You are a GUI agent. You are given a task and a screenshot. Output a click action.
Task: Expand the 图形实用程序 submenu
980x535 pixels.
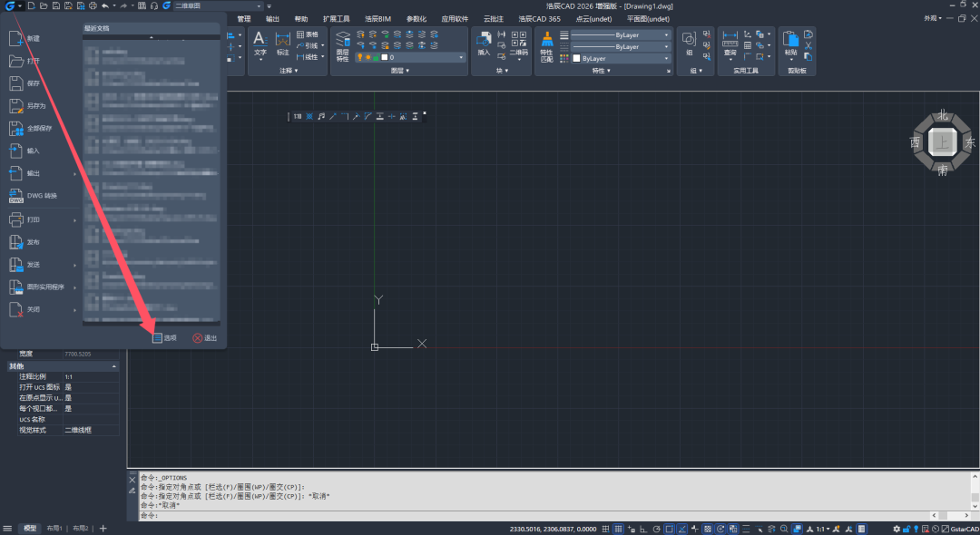coord(74,287)
